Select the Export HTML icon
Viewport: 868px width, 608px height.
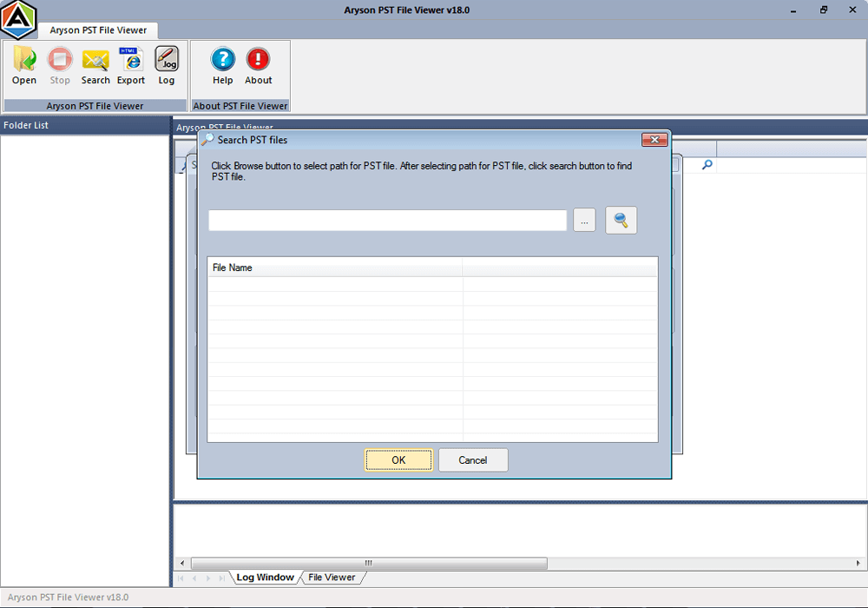(x=131, y=66)
